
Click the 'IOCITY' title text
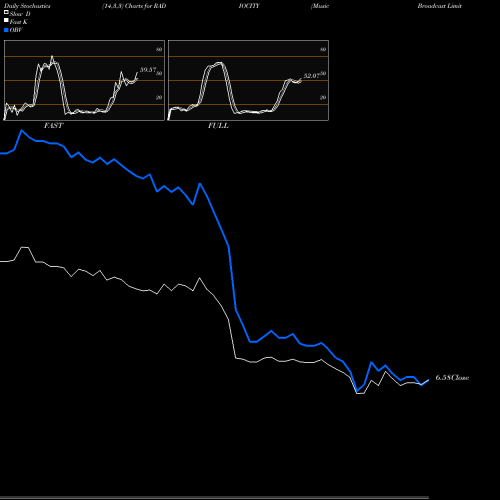pos(249,6)
